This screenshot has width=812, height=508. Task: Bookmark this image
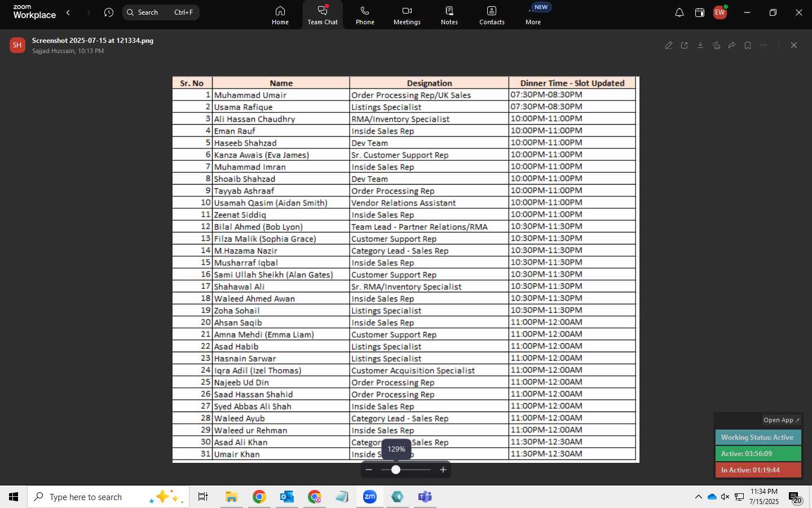point(748,46)
